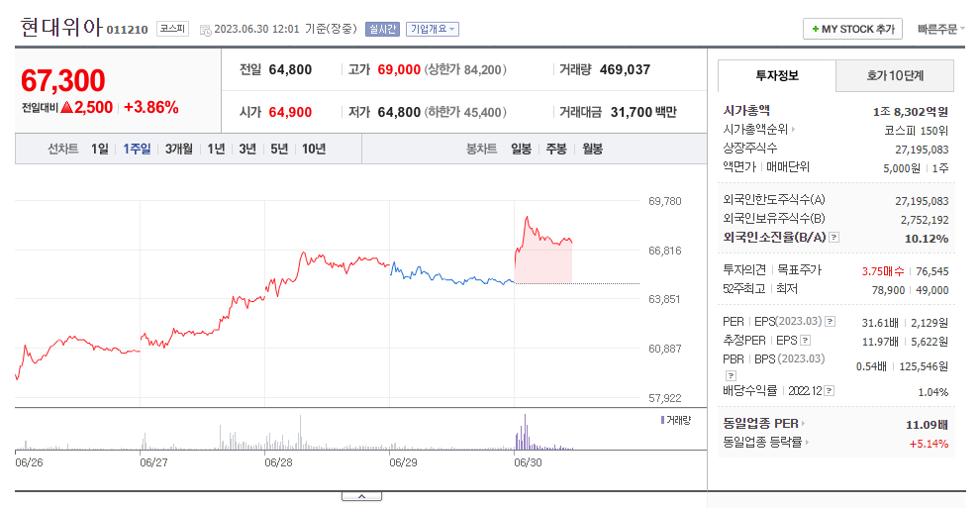980x508 pixels.
Task: Open the 빠른주문 dropdown
Action: click(x=940, y=29)
